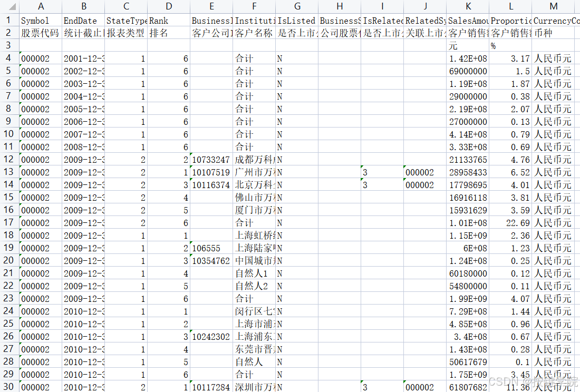The height and width of the screenshot is (392, 580).
Task: Select company ID cell 10354762
Action: [211, 260]
